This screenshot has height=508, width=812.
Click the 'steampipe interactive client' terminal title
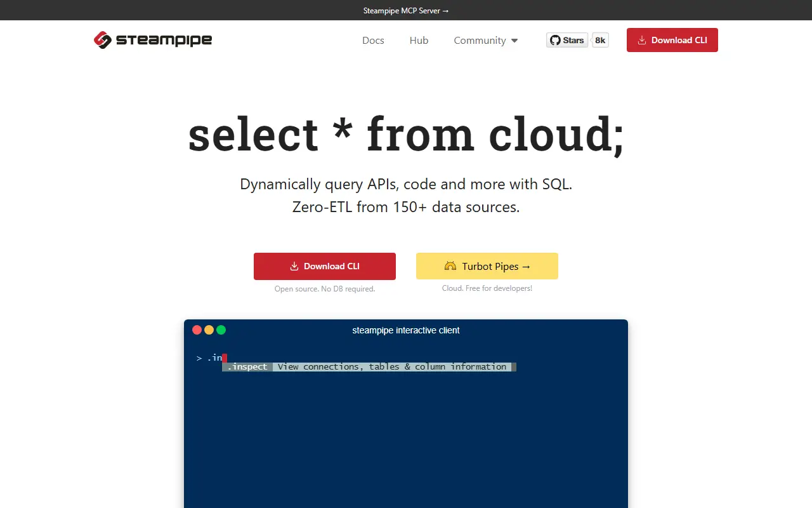(x=406, y=330)
